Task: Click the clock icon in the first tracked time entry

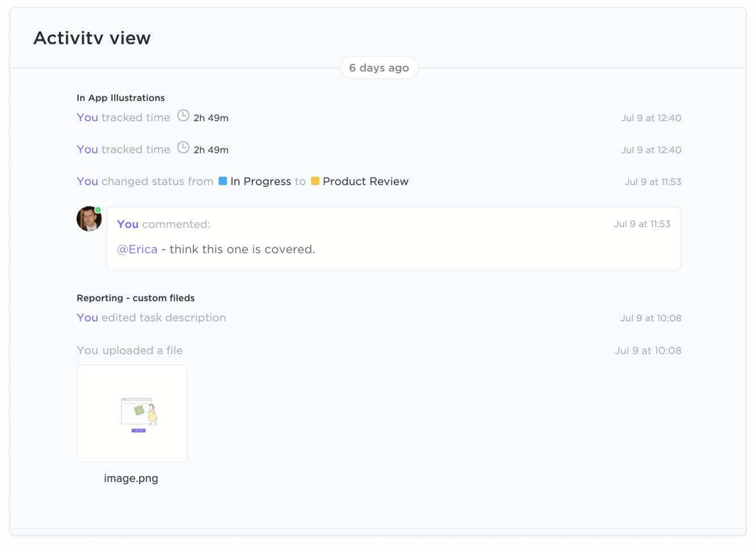Action: click(x=183, y=116)
